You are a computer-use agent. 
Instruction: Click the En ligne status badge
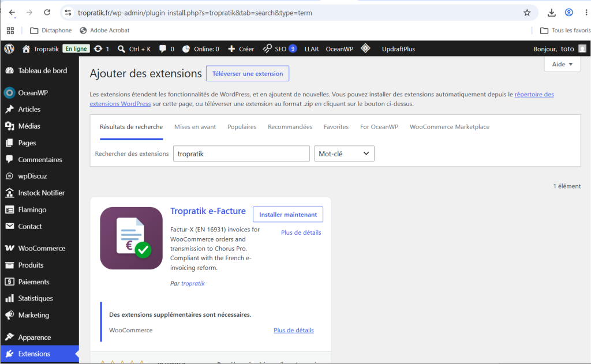click(x=76, y=48)
